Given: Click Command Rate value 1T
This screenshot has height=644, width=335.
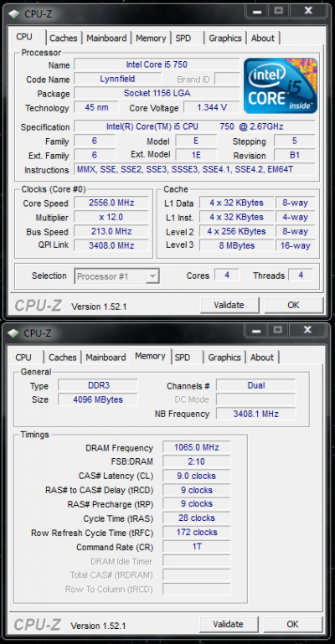Looking at the screenshot, I should pos(197,547).
